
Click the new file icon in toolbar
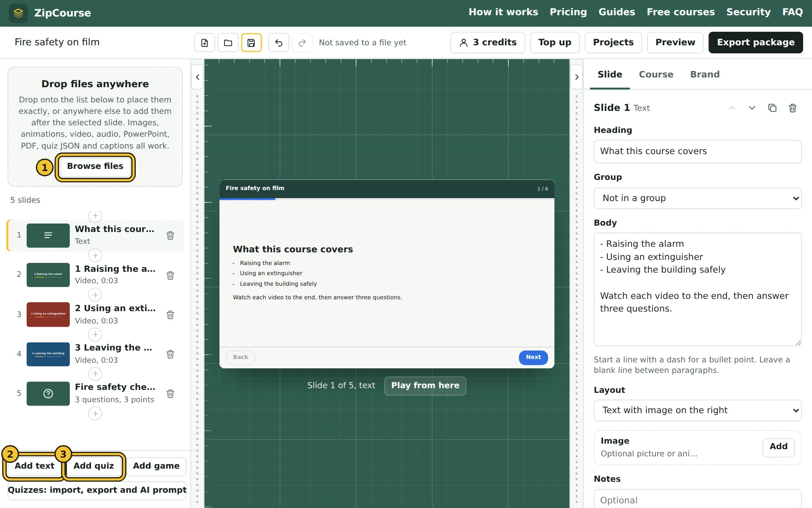[x=205, y=43]
